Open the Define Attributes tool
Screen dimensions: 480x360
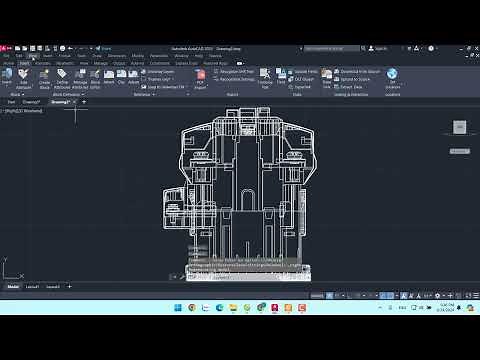click(62, 79)
